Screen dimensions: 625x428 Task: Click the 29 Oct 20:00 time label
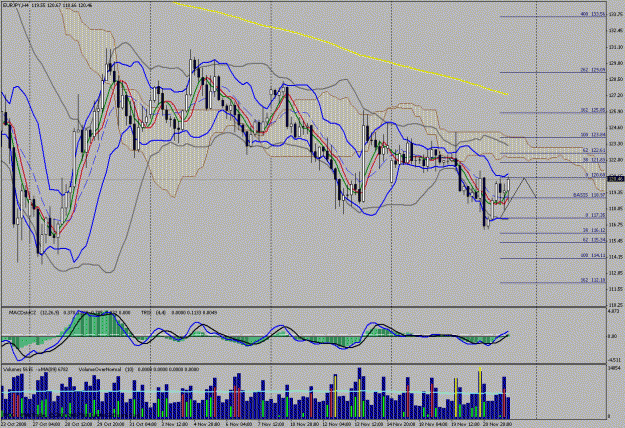tap(111, 424)
